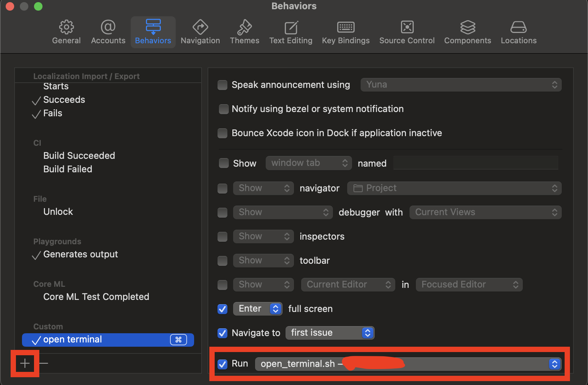This screenshot has height=385, width=588.
Task: Add a new custom behavior with plus
Action: coord(25,363)
